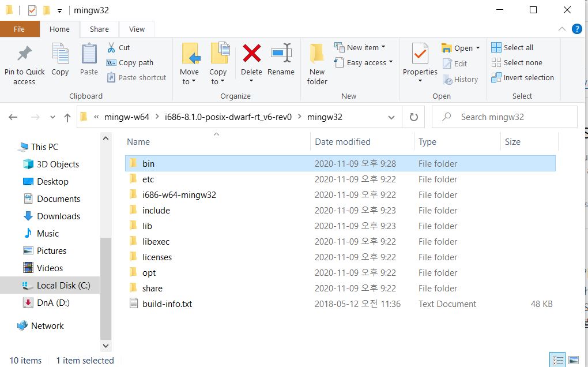
Task: Cut the selected item
Action: click(x=119, y=48)
